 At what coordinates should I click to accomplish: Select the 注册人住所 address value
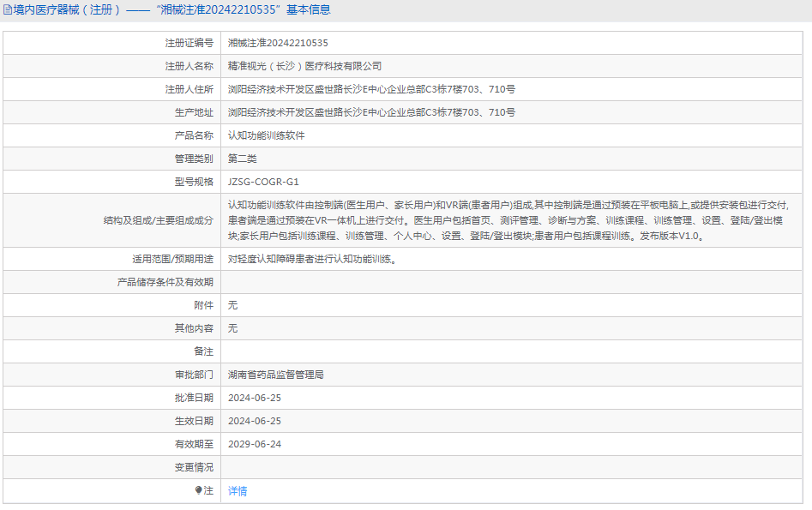click(371, 89)
